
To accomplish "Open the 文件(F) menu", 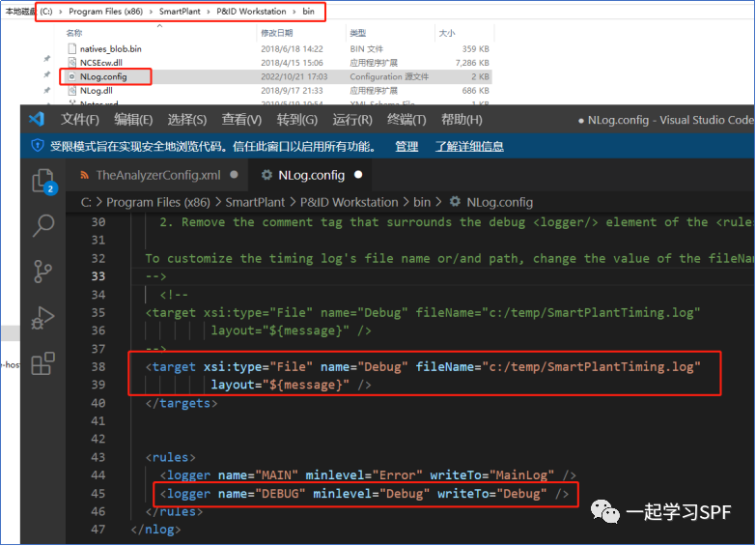I will point(79,119).
